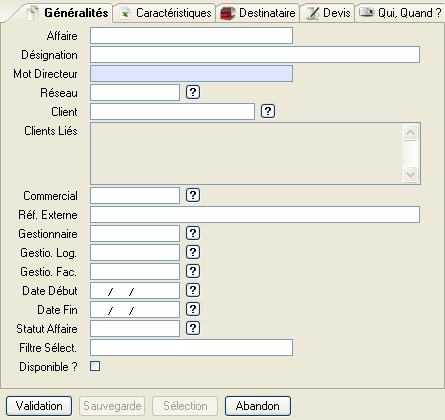Click the Gestio. Fac. question mark
Viewport: 445px width, 420px height.
pos(193,271)
